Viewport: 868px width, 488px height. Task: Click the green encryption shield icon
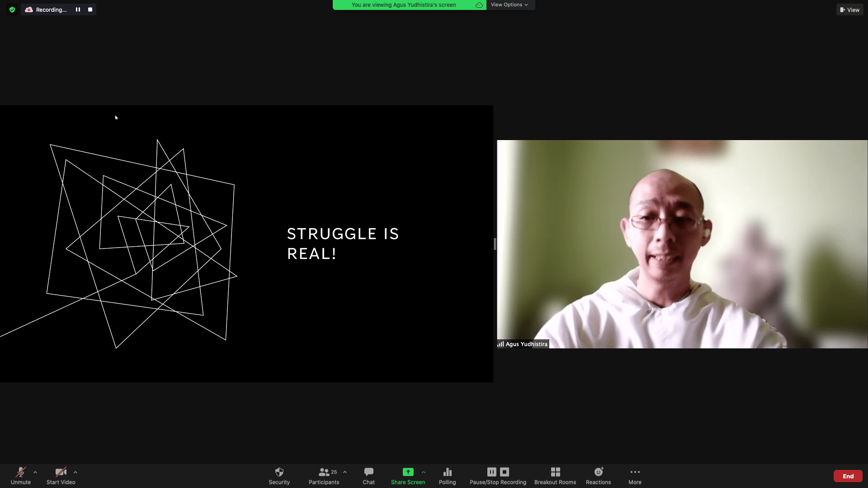click(x=12, y=9)
